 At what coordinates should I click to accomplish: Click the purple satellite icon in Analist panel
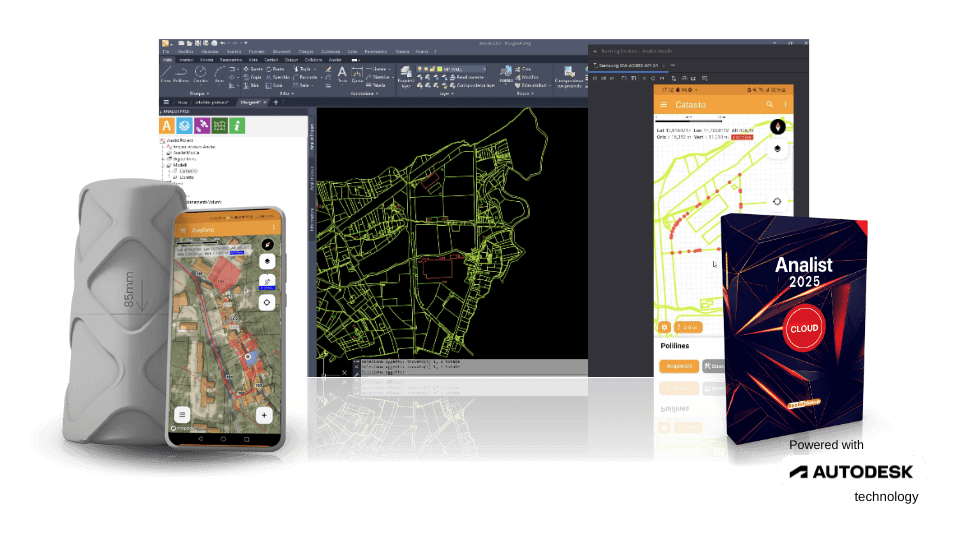point(202,125)
